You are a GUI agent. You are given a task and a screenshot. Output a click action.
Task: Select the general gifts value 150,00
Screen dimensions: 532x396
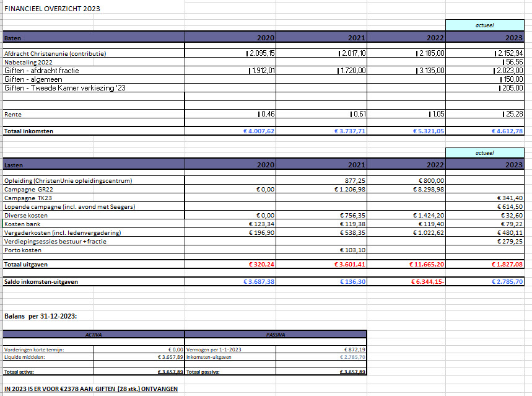pos(512,79)
